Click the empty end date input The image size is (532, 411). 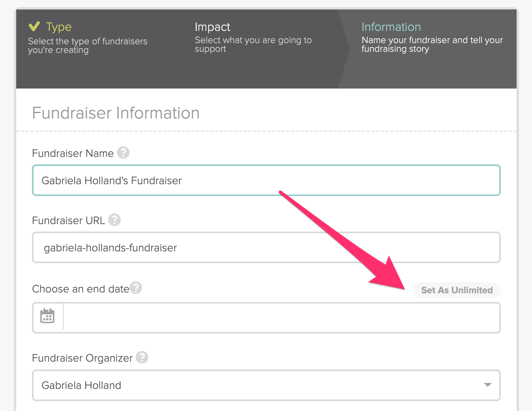click(281, 318)
